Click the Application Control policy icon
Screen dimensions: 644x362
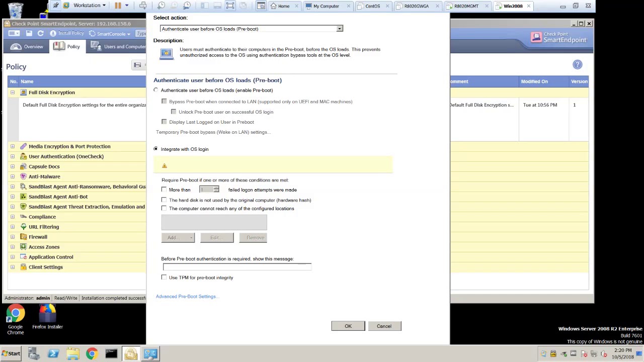pos(23,257)
